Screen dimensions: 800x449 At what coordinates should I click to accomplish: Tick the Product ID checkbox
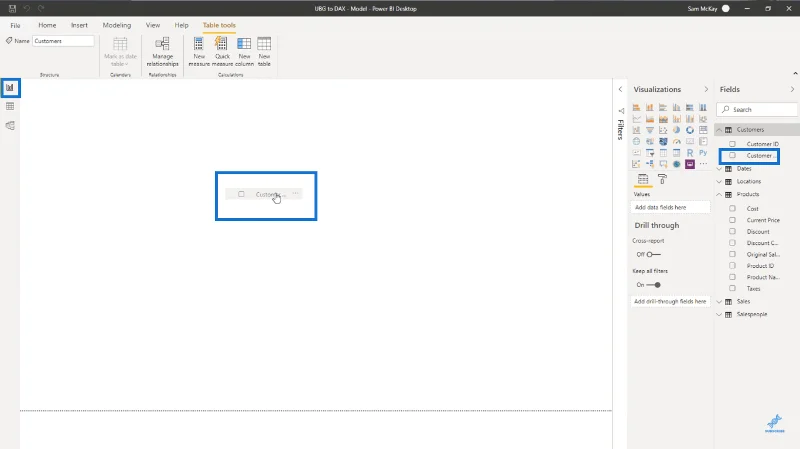(732, 265)
